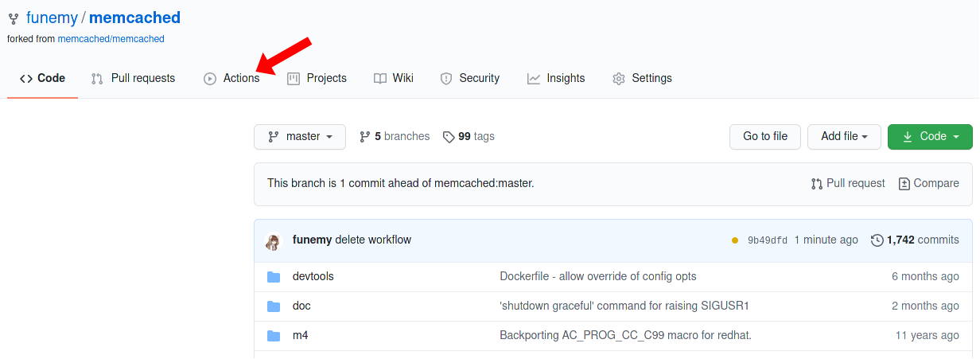The height and width of the screenshot is (359, 980).
Task: Click the fork icon beside funemy
Action: coord(14,18)
